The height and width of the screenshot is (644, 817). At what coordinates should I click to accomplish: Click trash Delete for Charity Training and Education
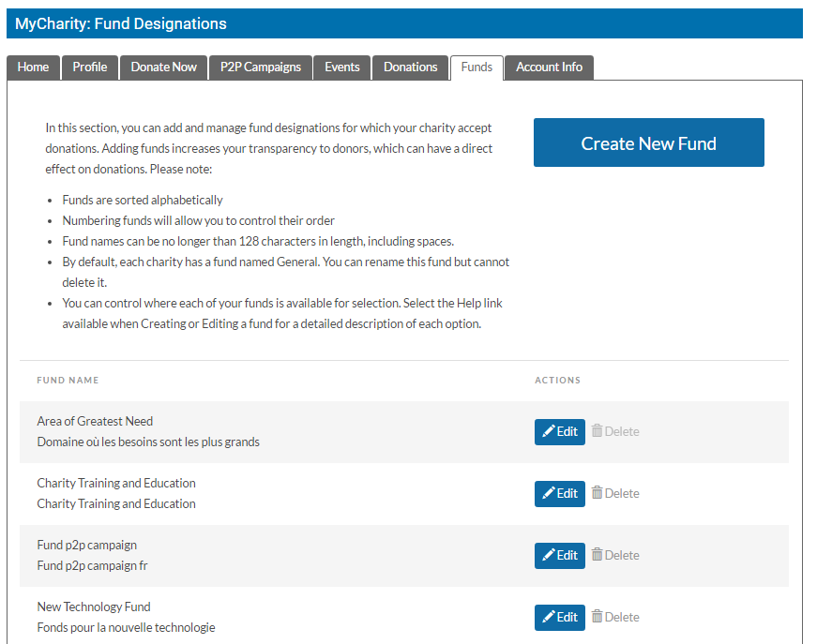(x=615, y=494)
